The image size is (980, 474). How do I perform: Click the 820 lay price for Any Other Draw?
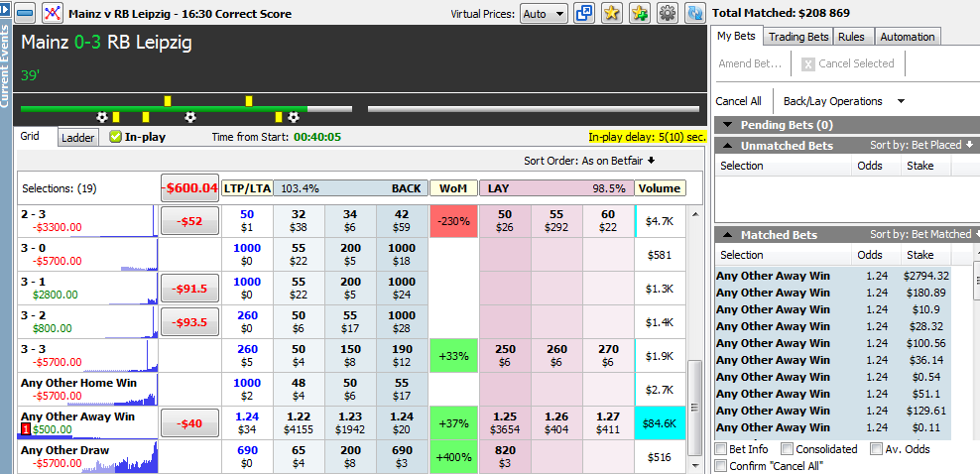504,457
